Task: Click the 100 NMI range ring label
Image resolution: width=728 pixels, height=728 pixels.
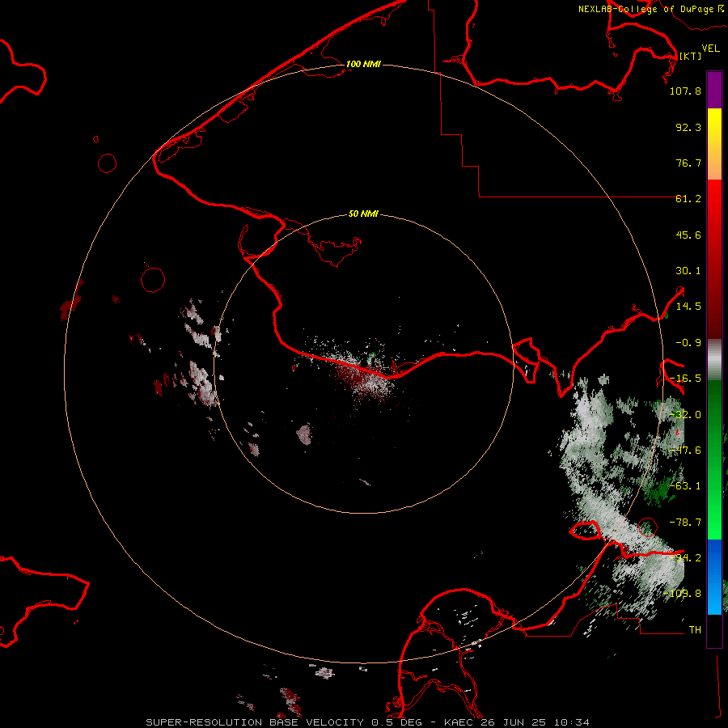Action: pos(363,64)
